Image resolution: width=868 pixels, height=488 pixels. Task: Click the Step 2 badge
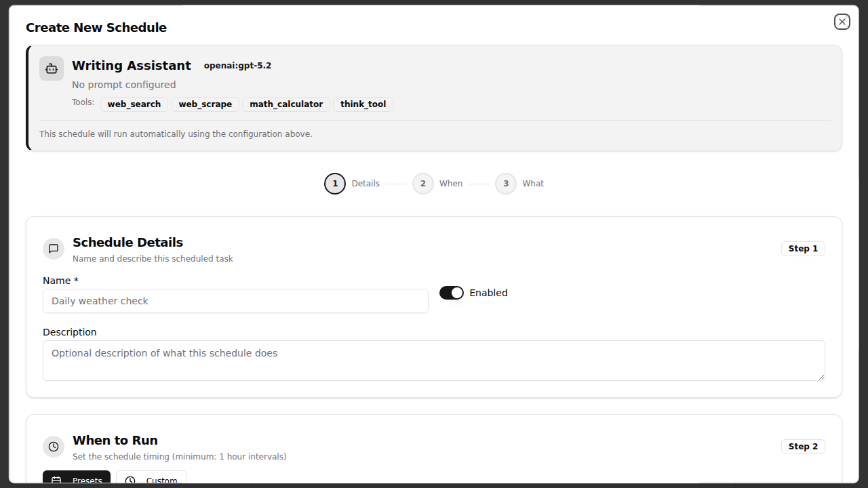point(803,447)
